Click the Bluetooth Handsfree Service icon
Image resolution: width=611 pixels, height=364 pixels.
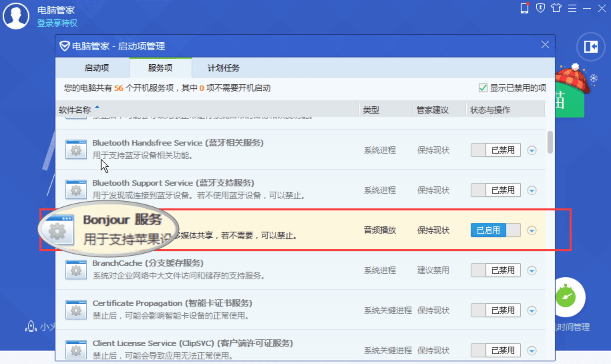[x=76, y=150]
